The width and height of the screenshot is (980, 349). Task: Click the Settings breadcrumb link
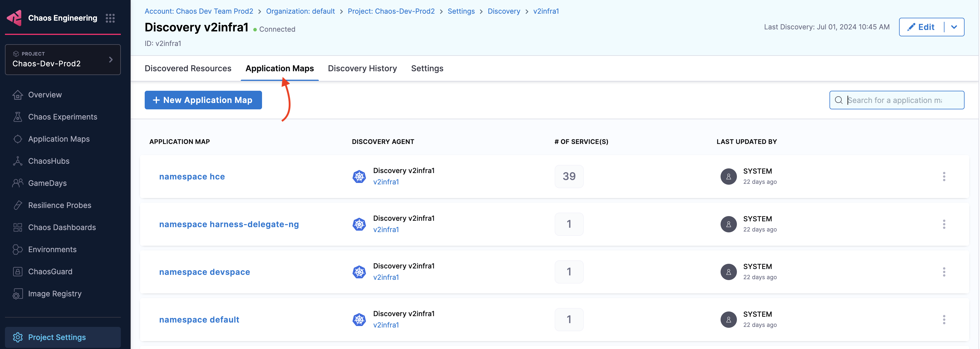(461, 11)
